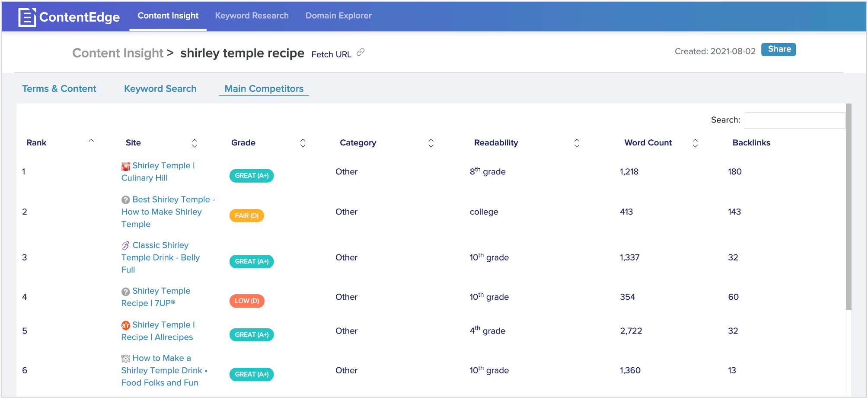Click the shirley temple recipe title
The image size is (868, 398).
tap(243, 53)
